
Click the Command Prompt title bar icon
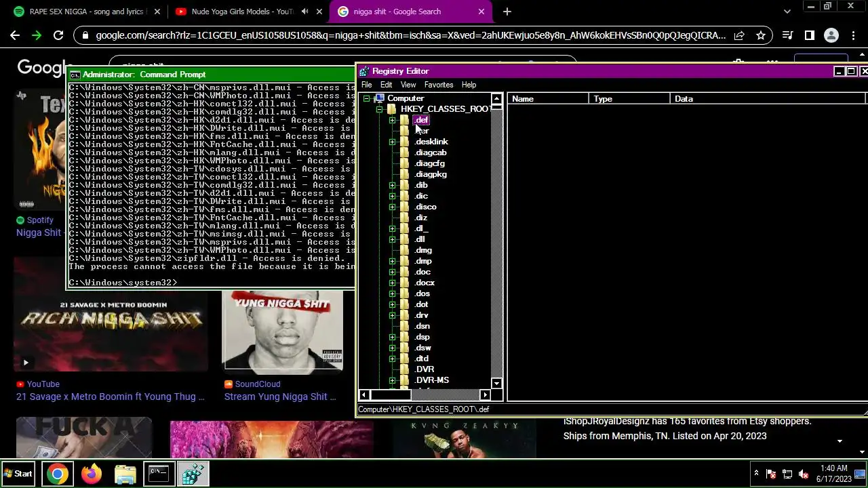(75, 75)
